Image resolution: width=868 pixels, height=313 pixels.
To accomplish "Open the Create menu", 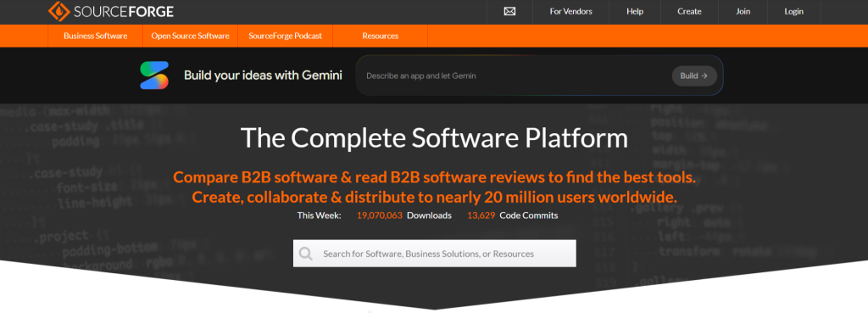I will [689, 12].
